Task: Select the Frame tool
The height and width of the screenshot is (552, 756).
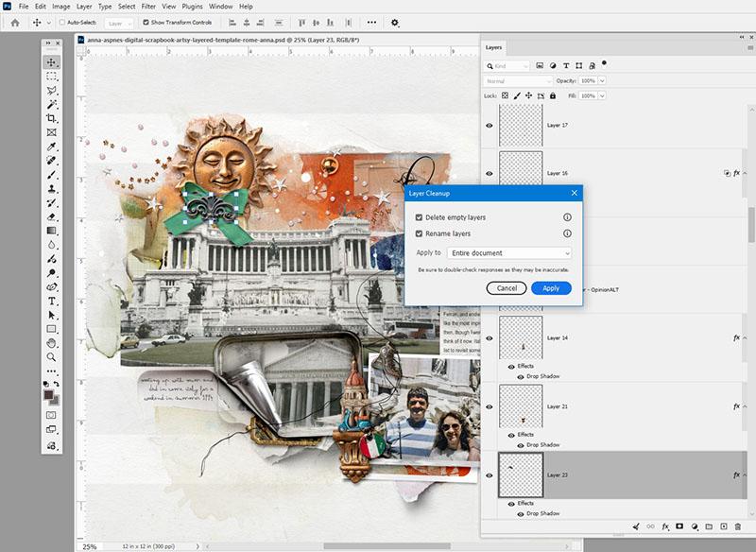Action: pyautogui.click(x=51, y=132)
